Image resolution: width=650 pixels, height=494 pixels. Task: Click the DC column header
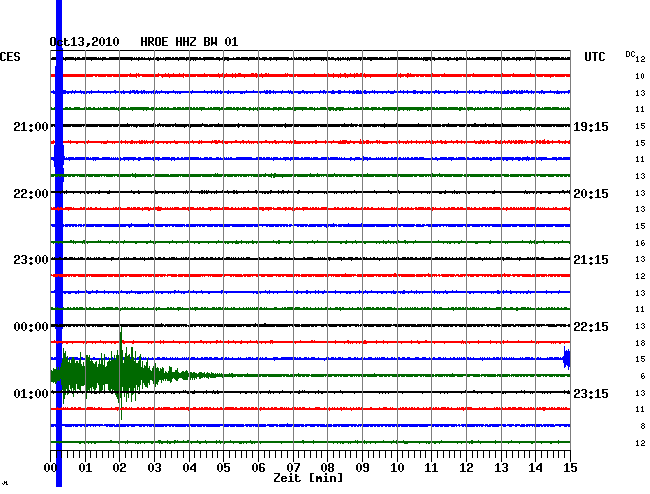(630, 54)
